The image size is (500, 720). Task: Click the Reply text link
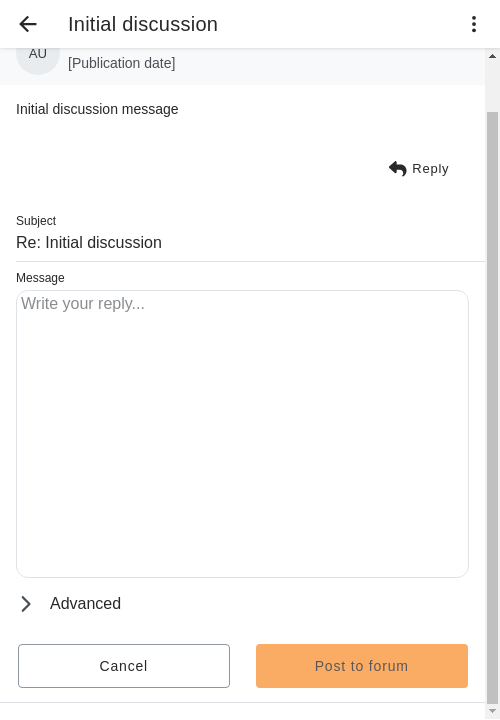430,169
